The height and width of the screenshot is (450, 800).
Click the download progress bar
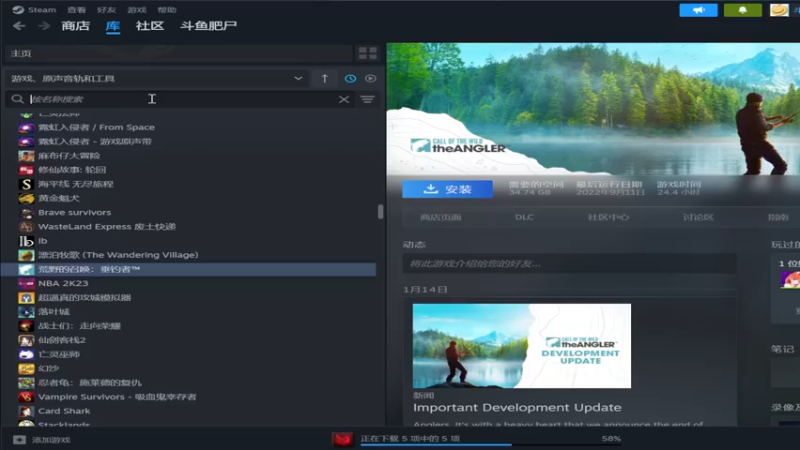click(490, 445)
